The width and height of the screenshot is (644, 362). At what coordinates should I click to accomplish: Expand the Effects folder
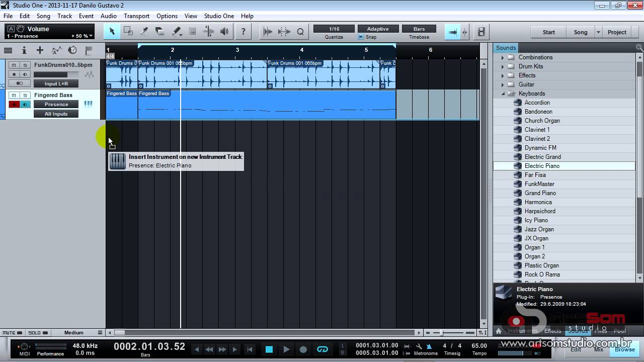[x=502, y=75]
